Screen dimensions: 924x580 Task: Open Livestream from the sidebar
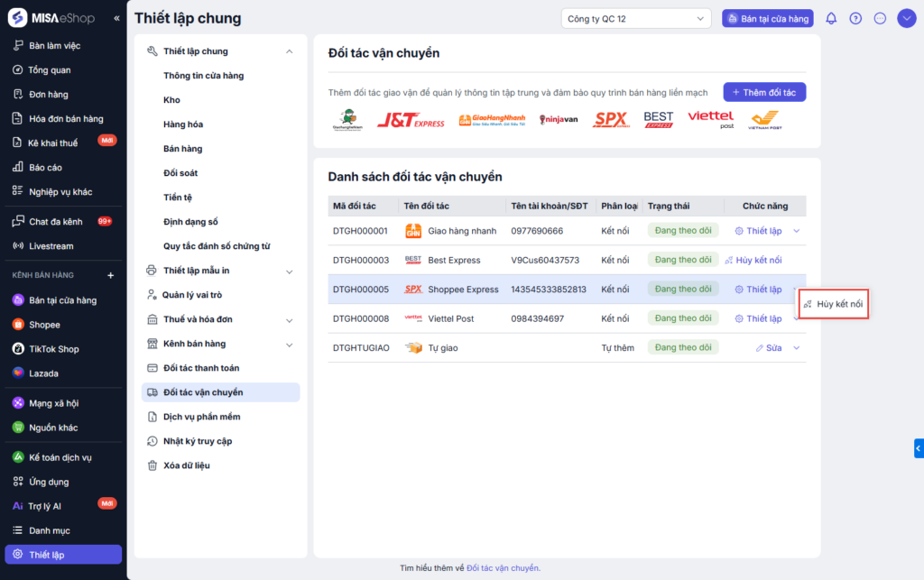(51, 246)
